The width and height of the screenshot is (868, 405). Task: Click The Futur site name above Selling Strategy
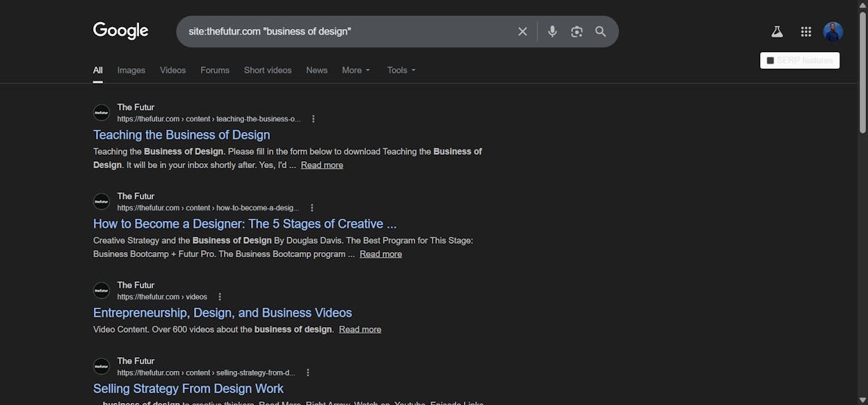pyautogui.click(x=136, y=361)
